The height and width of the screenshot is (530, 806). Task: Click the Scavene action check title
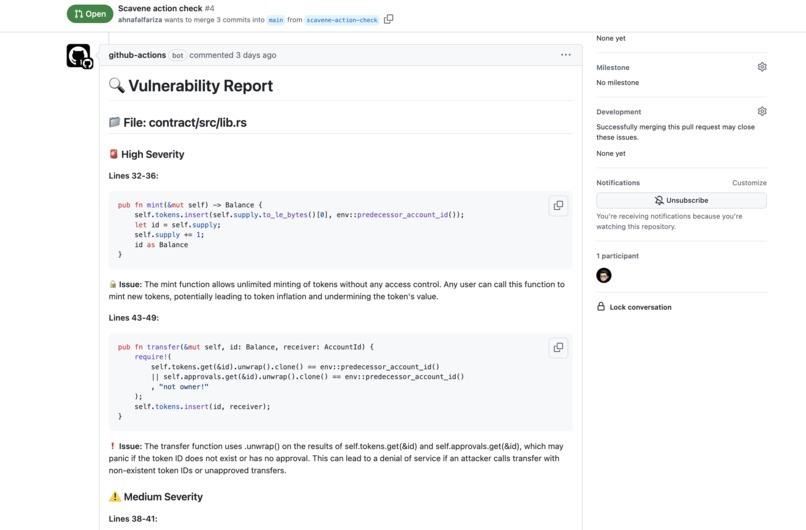click(x=160, y=8)
